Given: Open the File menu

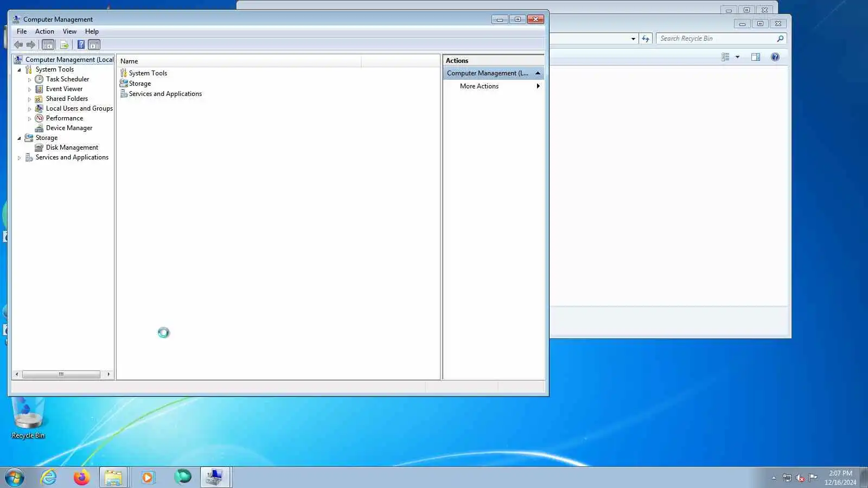Looking at the screenshot, I should click(22, 31).
